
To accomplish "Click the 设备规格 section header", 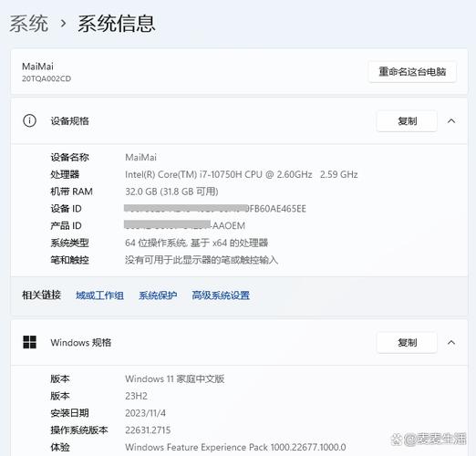I will click(x=69, y=121).
